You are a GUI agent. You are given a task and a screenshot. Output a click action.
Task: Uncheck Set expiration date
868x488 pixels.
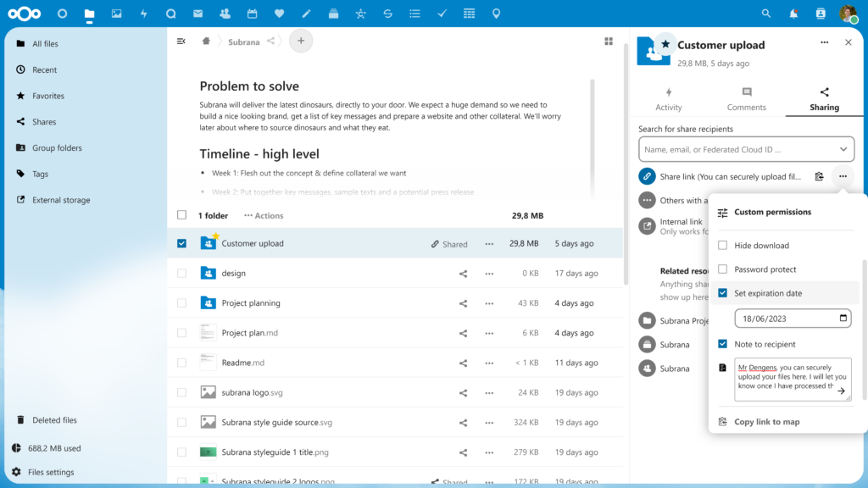pyautogui.click(x=723, y=293)
